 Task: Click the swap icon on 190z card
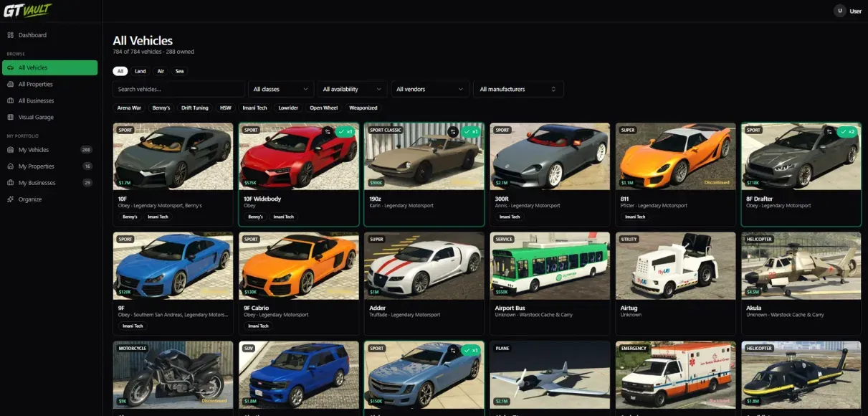453,131
